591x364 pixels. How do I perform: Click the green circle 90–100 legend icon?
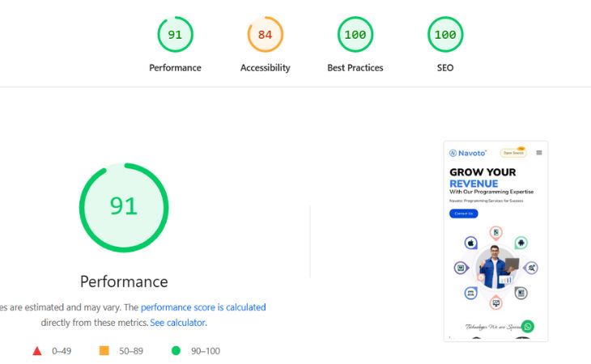176,351
